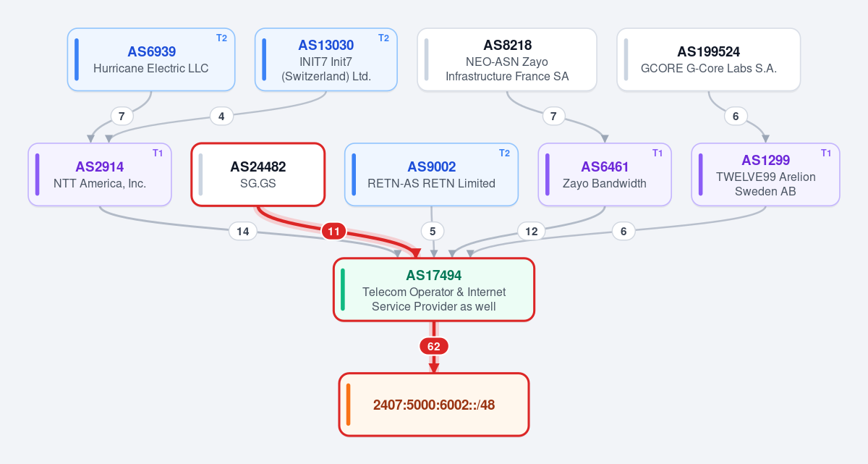Select the AS6939 Hurricane Electric node

click(x=151, y=59)
